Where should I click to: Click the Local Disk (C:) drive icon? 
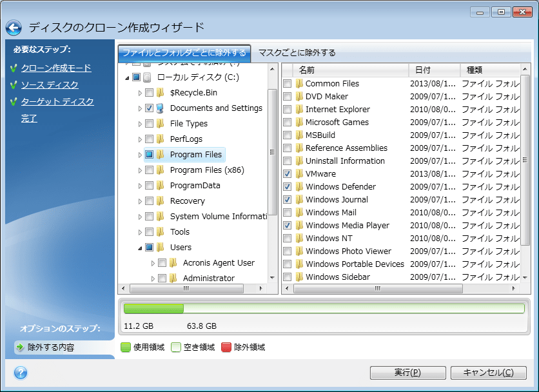(x=147, y=77)
